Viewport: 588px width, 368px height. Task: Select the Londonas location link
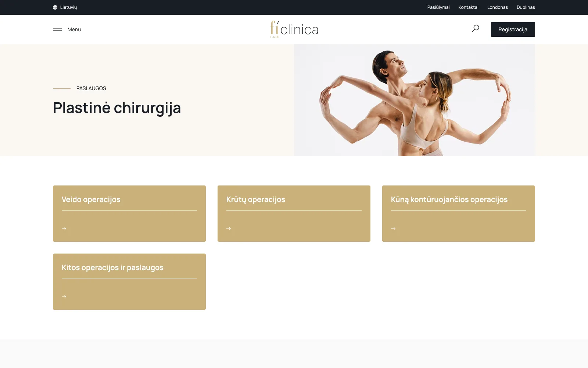click(498, 7)
